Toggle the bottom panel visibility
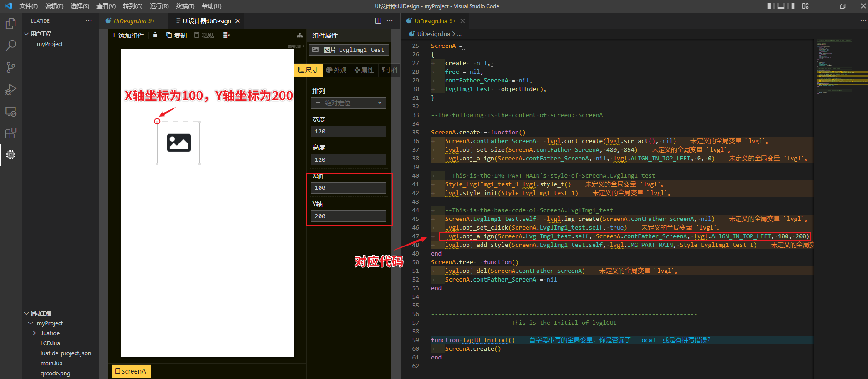Screen dimensions: 868x379 pos(781,6)
